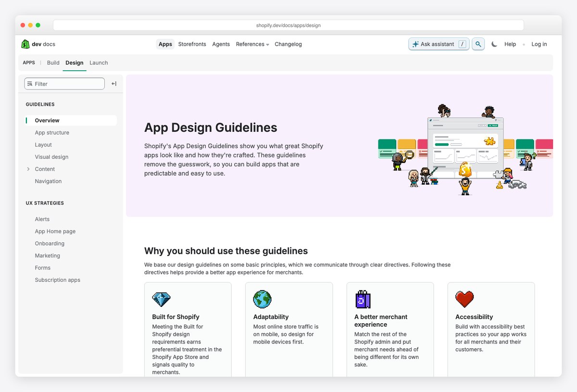Open the Changelog page
Screen dimensions: 577x392
pos(288,44)
